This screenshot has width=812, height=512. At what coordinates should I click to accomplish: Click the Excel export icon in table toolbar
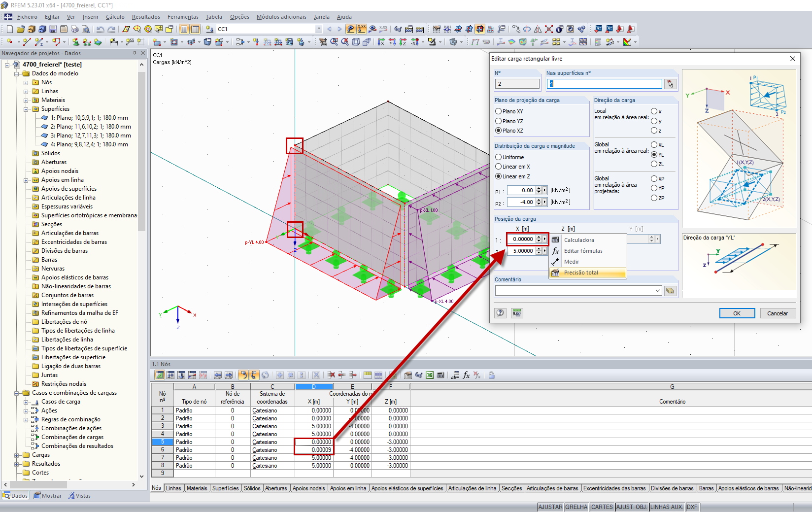click(430, 375)
